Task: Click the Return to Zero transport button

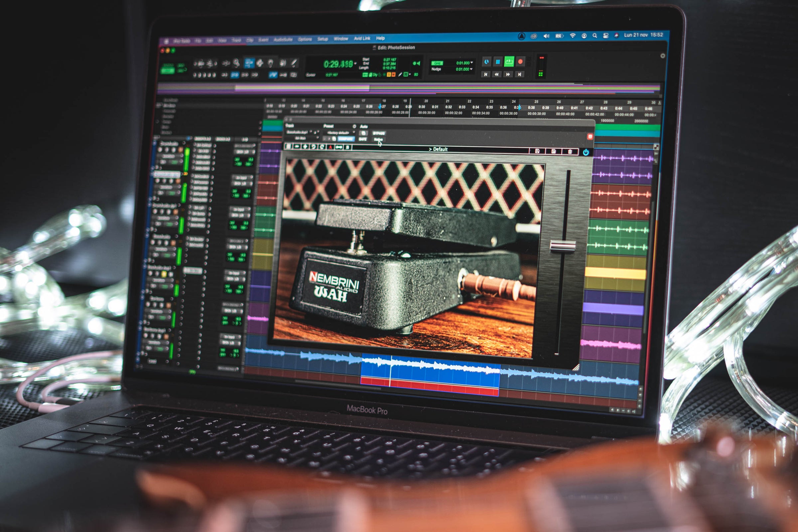Action: [485, 74]
